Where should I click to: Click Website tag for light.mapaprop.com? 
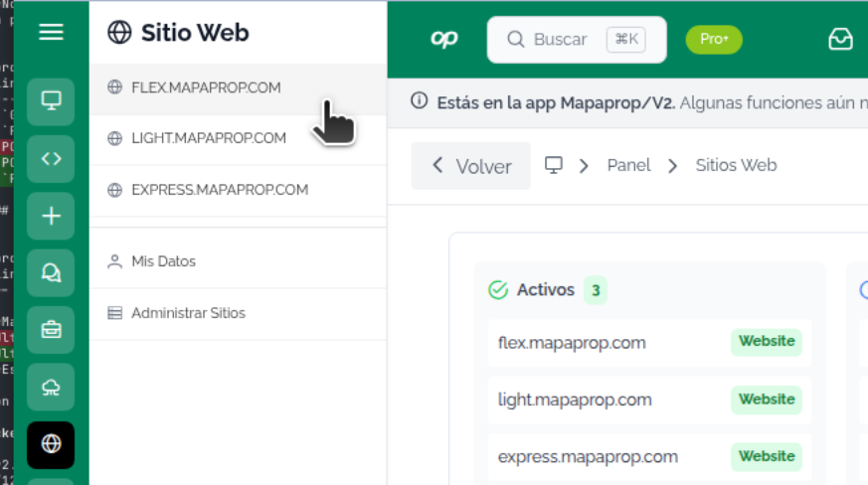click(x=767, y=400)
